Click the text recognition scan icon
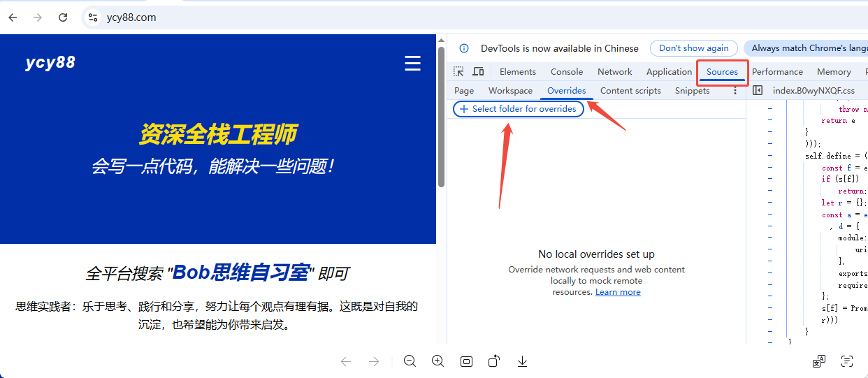 [847, 361]
